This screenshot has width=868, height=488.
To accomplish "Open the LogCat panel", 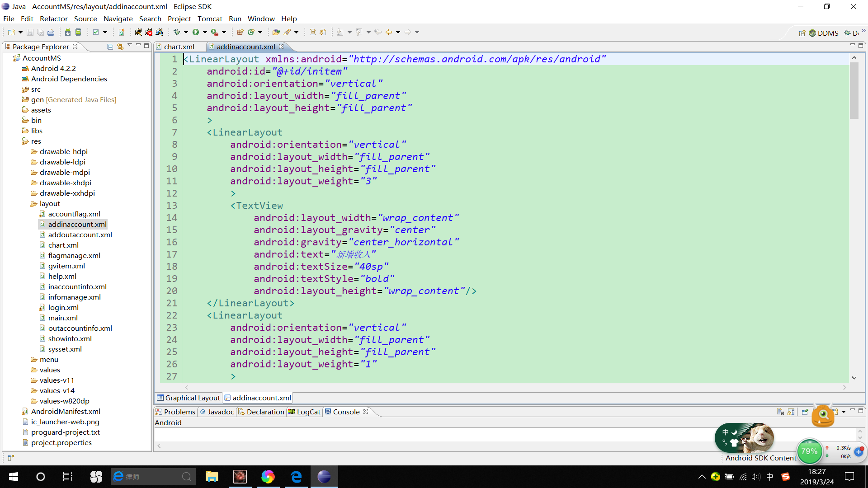I will (x=304, y=412).
